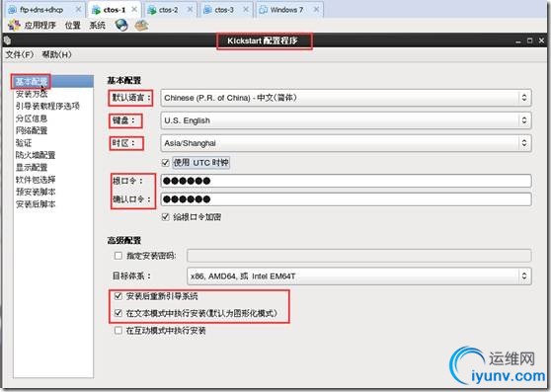Open the 系统 panel menu
This screenshot has height=392, width=551.
[x=98, y=26]
